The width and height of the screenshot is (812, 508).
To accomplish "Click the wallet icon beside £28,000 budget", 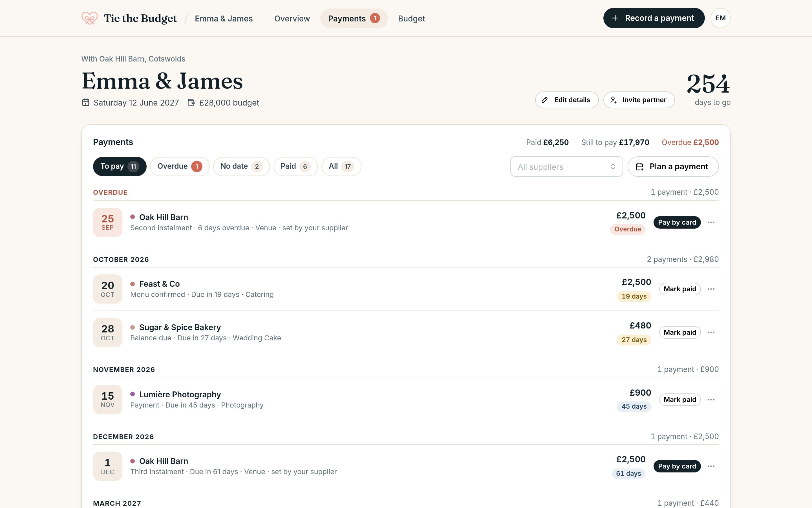I will [191, 102].
